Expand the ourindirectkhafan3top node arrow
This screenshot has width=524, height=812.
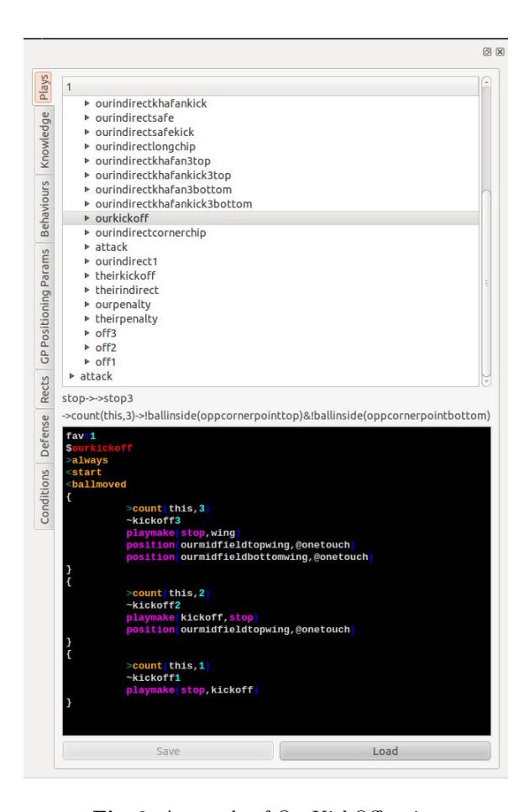pyautogui.click(x=87, y=160)
